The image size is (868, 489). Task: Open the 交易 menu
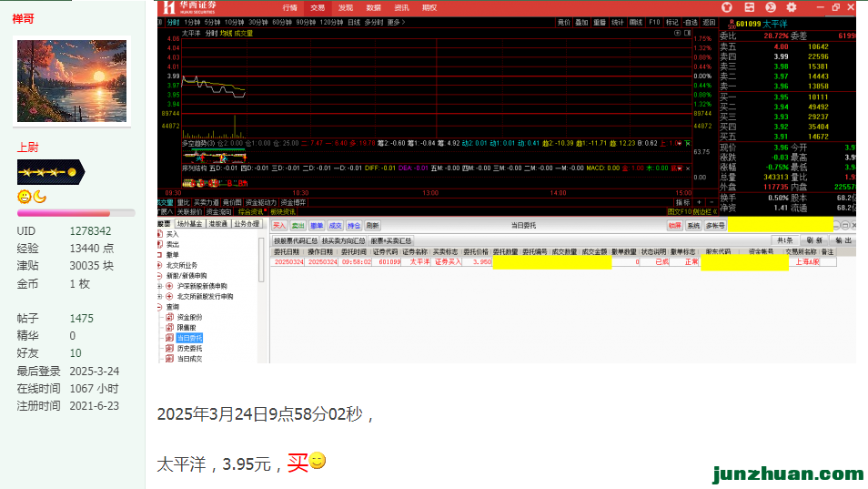(318, 8)
